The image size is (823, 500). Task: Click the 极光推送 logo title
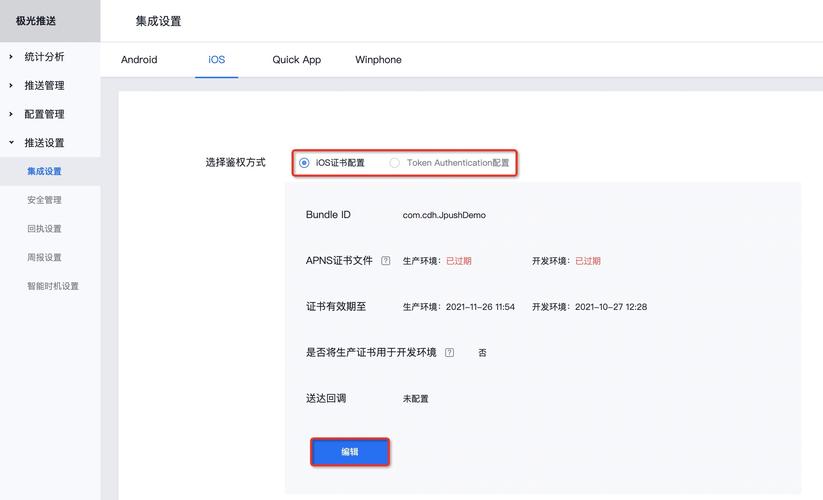tap(36, 21)
